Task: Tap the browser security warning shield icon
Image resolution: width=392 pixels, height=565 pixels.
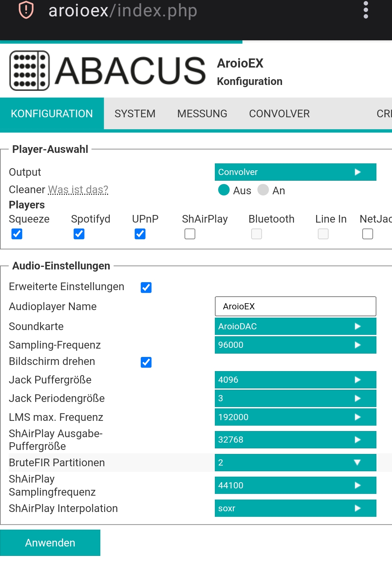Action: pos(26,10)
